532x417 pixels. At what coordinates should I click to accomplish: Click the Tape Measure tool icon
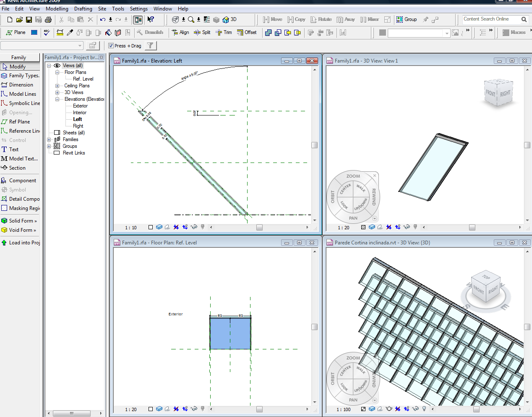click(x=60, y=32)
